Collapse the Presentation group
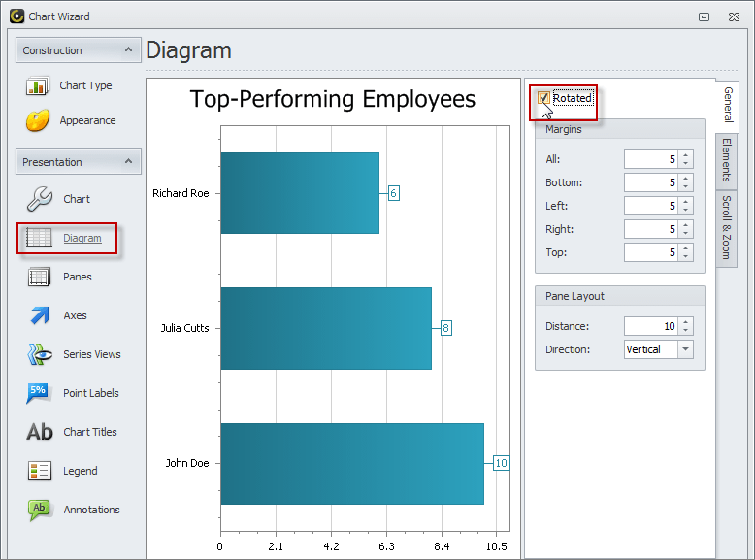Viewport: 755px width, 560px height. pos(128,162)
